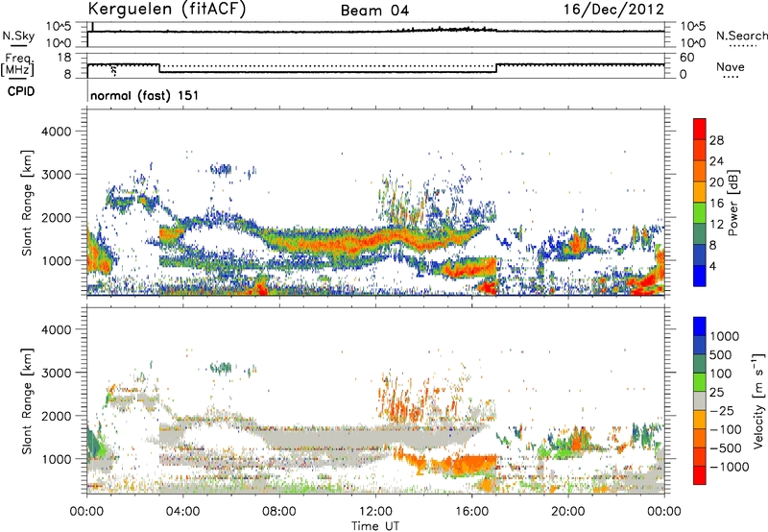Click the 'Slant Range [km]' label of power plot
Image resolution: width=768 pixels, height=532 pixels.
pyautogui.click(x=27, y=203)
